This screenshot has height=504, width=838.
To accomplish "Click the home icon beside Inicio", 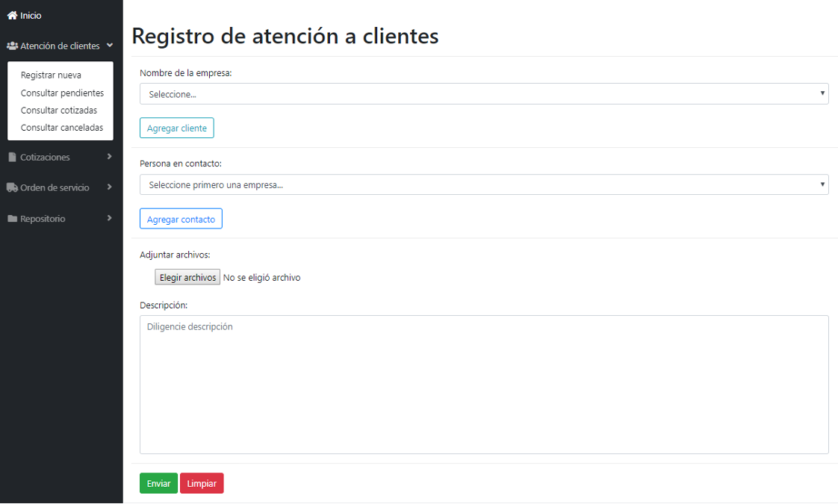I will click(x=12, y=16).
